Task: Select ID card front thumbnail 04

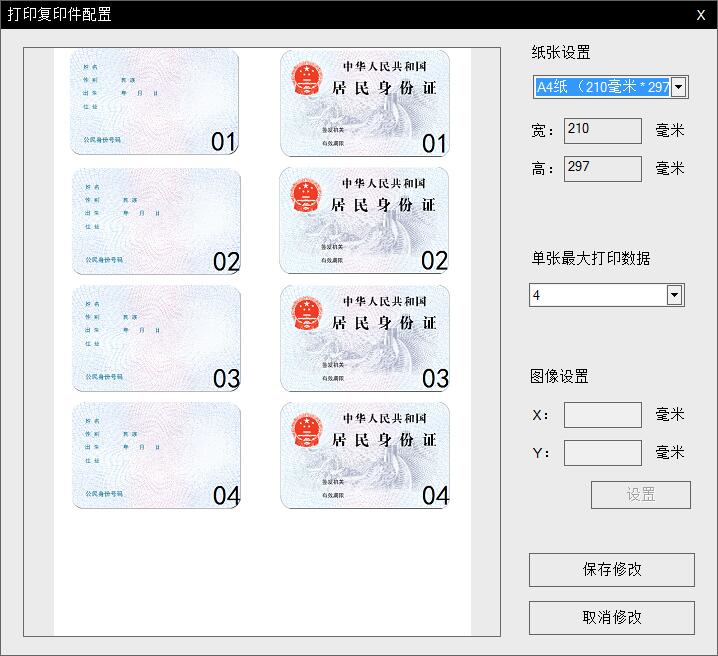Action: pyautogui.click(x=156, y=455)
